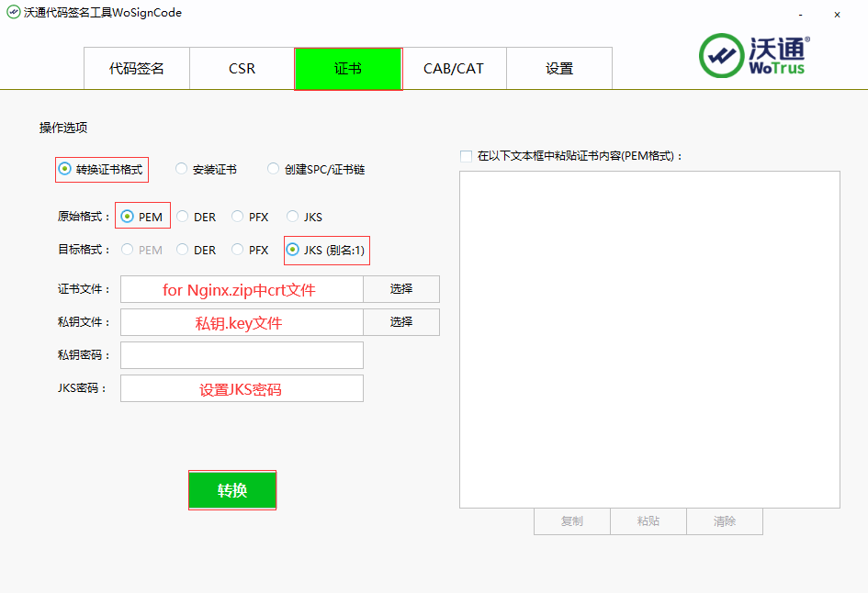Select the 转换证书格式 radio option

pos(64,169)
